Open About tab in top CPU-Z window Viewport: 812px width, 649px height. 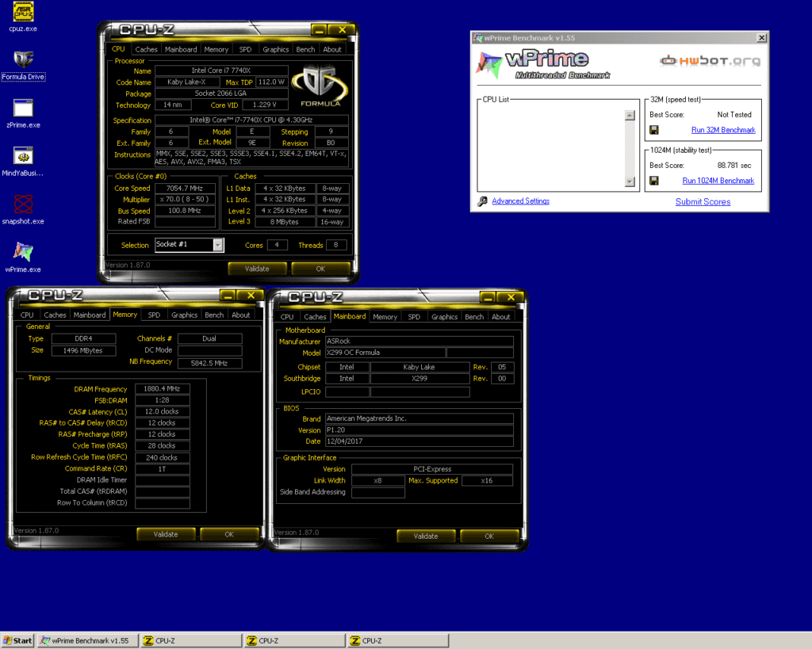click(332, 50)
